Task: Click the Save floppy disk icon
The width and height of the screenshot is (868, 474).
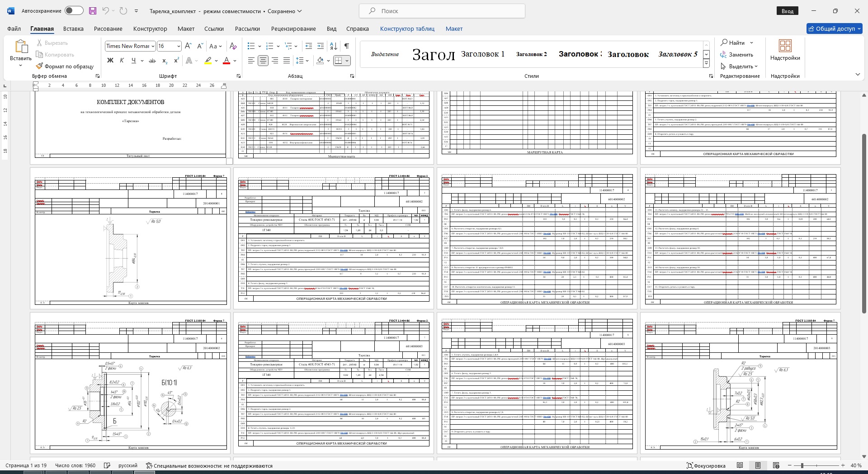Action: (93, 11)
